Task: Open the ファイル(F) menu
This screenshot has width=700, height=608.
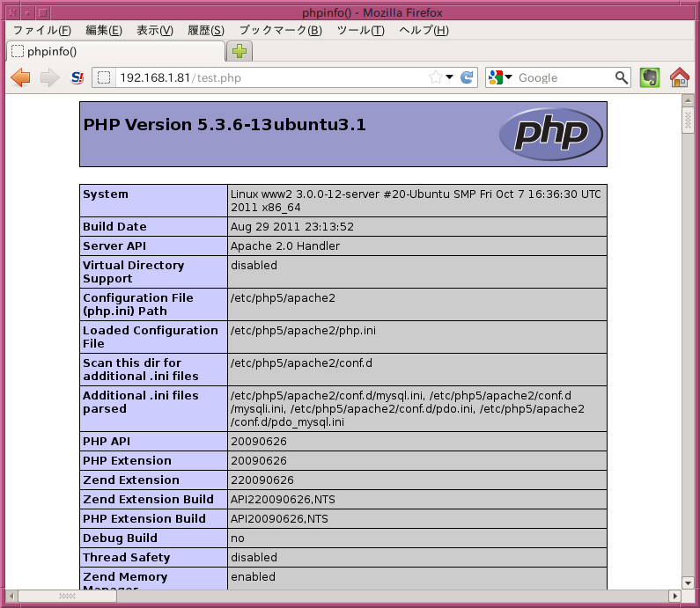Action: point(42,30)
